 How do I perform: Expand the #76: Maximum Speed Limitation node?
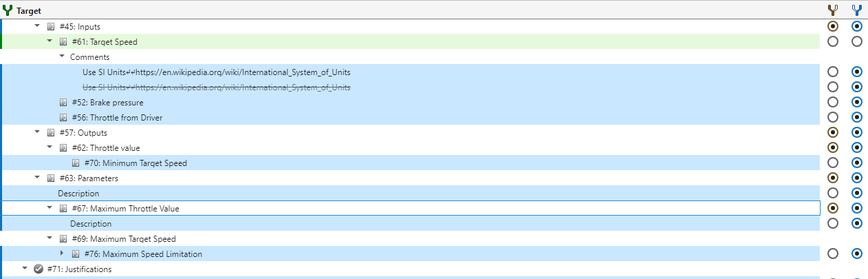coord(62,254)
